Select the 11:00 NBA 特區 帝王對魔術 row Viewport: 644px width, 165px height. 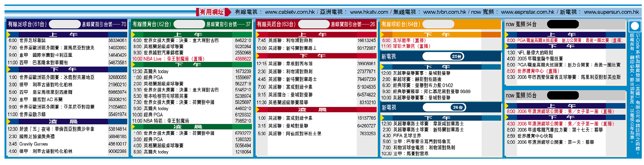pos(192,121)
